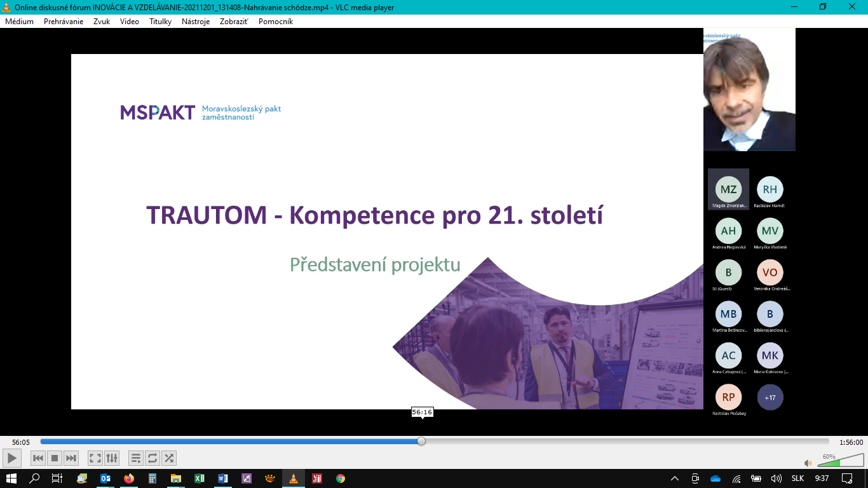This screenshot has height=488, width=868.
Task: Open extended settings effects panel
Action: pos(112,457)
